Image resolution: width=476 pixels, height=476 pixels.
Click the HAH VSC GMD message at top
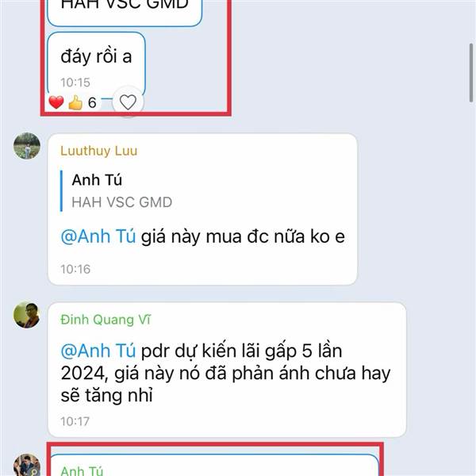point(125,12)
